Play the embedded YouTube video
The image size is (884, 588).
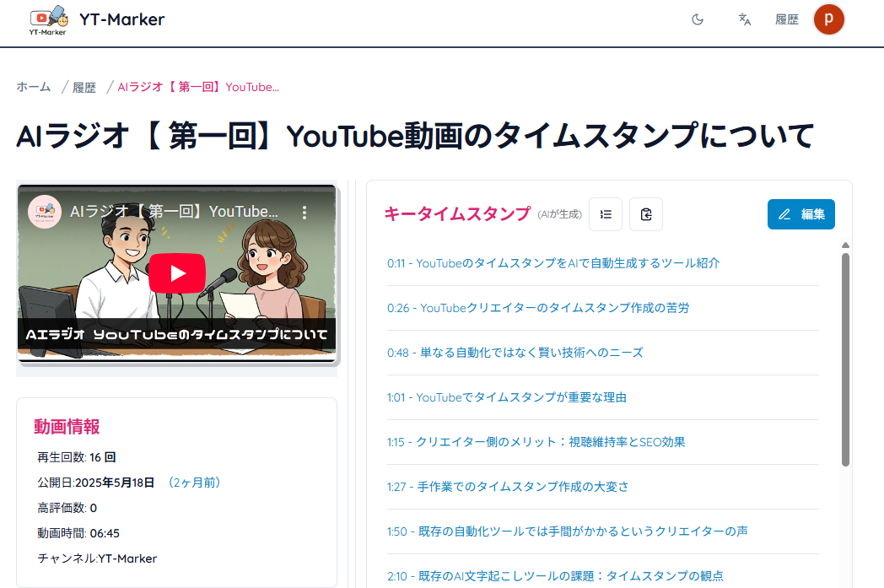tap(177, 273)
